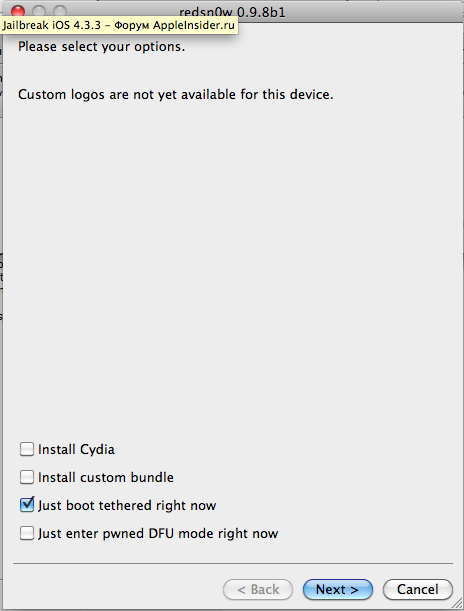Close the redsn0w window with red button
464x611 pixels.
[x=18, y=11]
